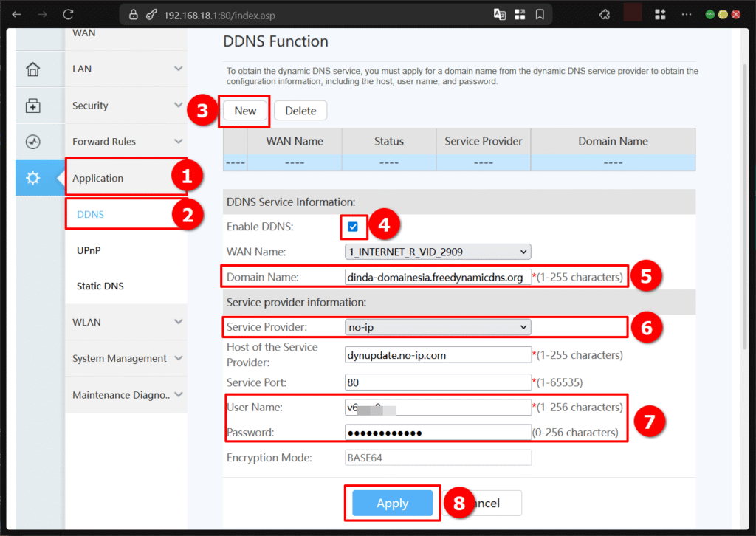The image size is (756, 536).
Task: Open the browser ellipsis menu icon
Action: coord(686,13)
